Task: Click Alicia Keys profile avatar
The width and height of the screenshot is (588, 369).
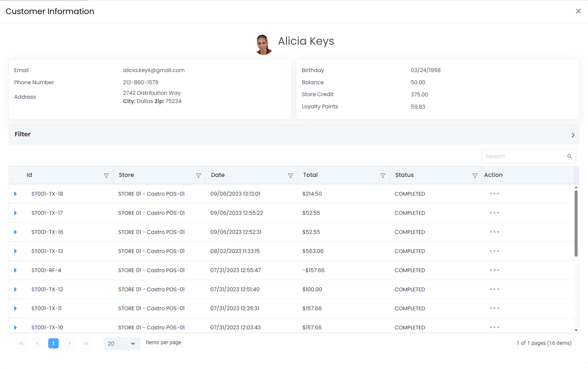Action: [263, 45]
